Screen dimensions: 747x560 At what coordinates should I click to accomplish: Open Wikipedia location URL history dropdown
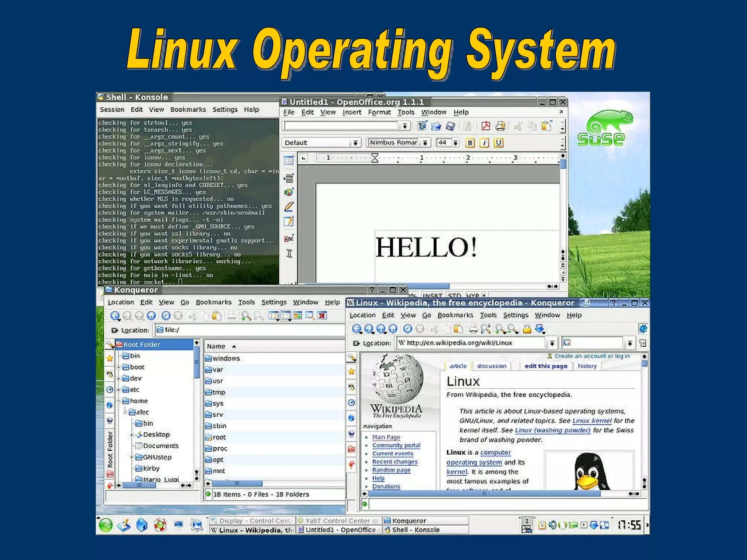(x=552, y=343)
